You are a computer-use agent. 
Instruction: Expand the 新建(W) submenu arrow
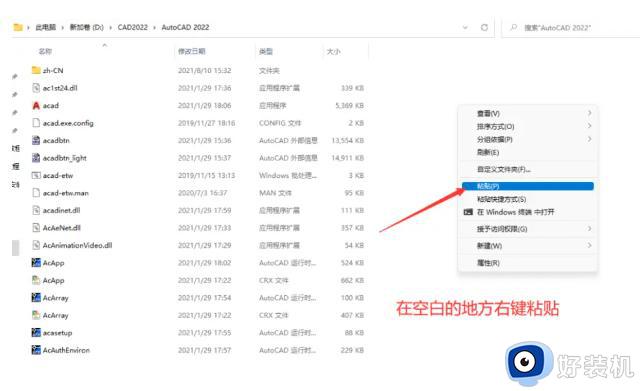coord(590,245)
